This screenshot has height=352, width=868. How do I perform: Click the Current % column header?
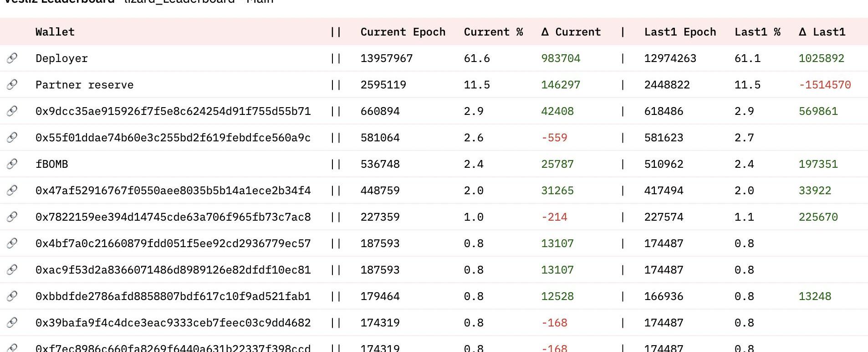(493, 32)
